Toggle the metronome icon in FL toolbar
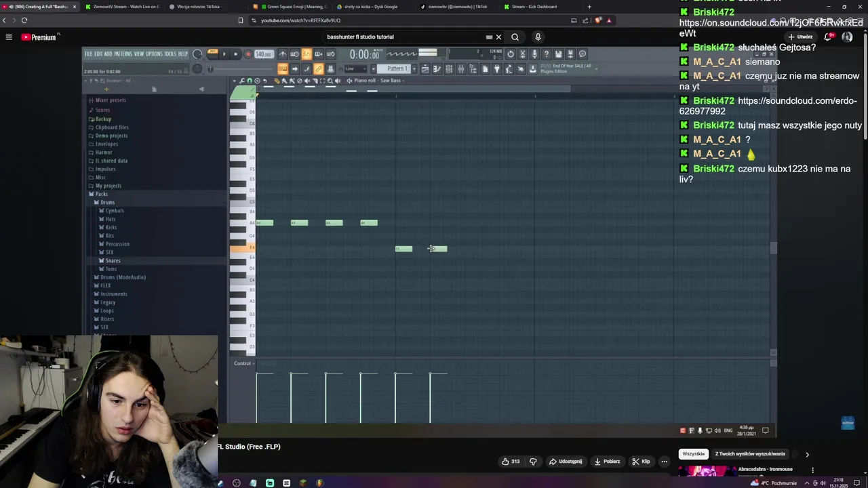The height and width of the screenshot is (488, 868). click(x=283, y=54)
